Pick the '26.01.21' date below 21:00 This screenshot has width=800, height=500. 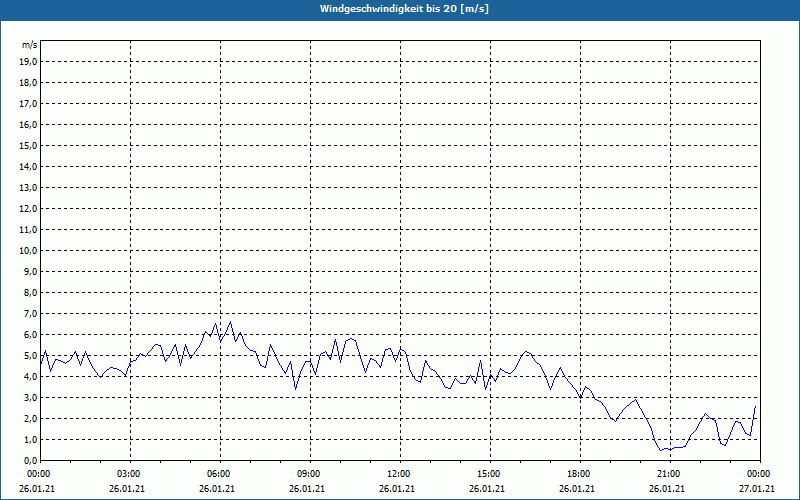coord(667,488)
